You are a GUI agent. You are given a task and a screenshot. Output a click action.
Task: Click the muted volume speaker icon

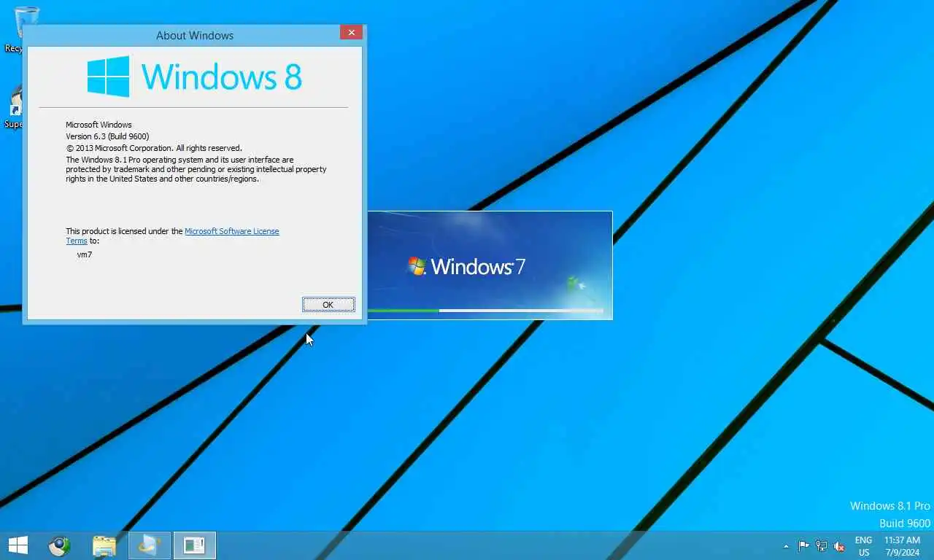839,546
